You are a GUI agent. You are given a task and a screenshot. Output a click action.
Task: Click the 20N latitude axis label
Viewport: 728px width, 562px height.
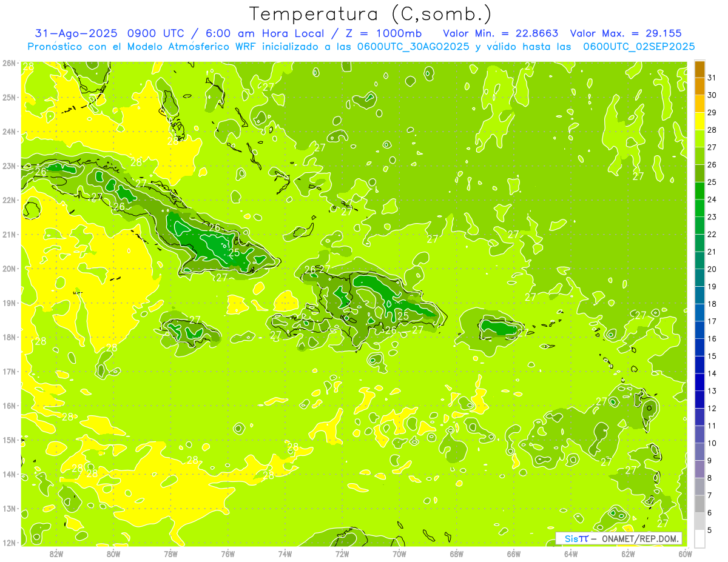[x=9, y=269]
